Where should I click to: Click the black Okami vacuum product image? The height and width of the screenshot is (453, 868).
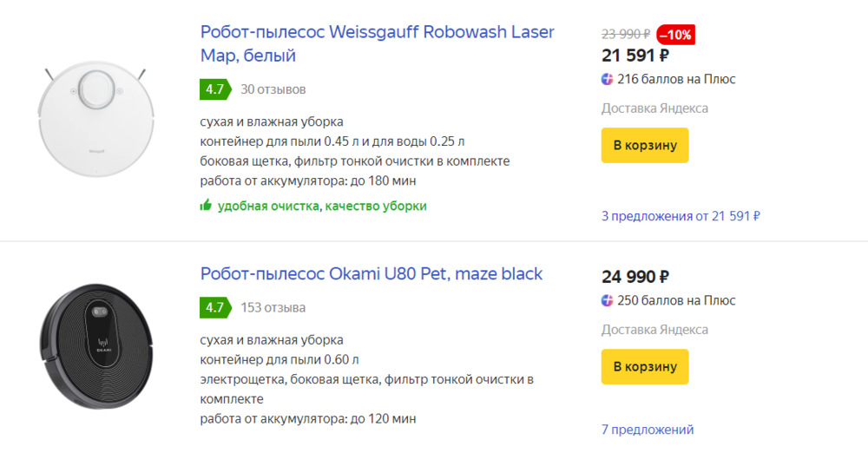click(x=96, y=346)
